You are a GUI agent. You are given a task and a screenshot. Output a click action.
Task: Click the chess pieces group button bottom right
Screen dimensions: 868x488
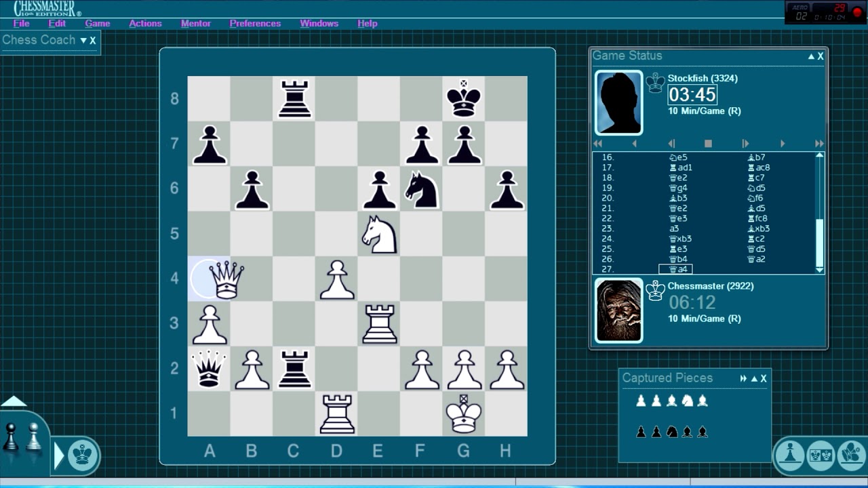(x=851, y=454)
